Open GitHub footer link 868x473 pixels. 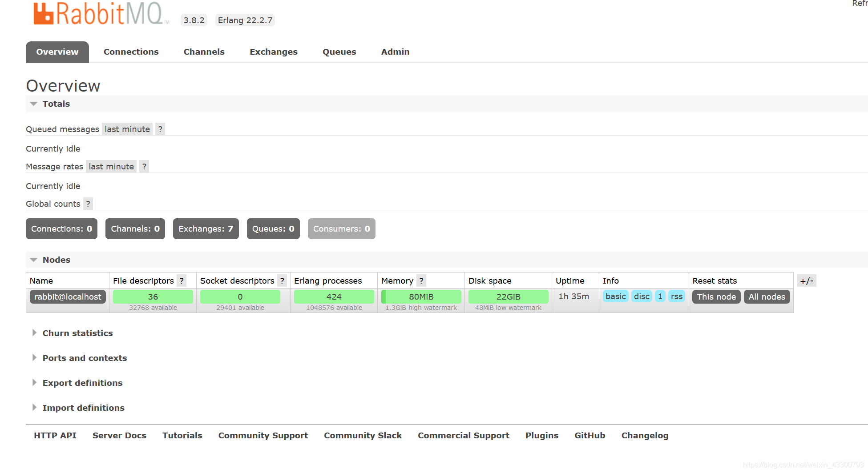click(x=590, y=436)
